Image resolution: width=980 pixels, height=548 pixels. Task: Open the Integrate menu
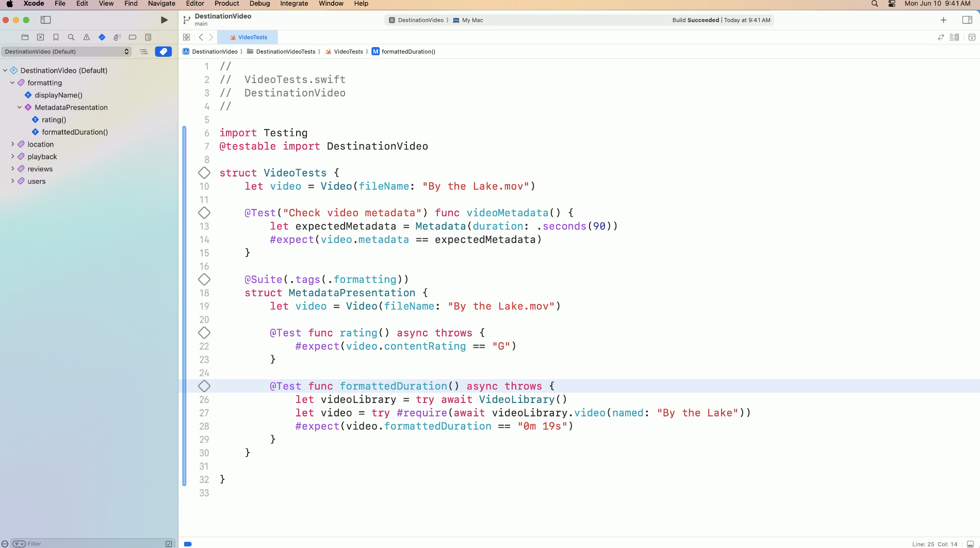point(294,4)
